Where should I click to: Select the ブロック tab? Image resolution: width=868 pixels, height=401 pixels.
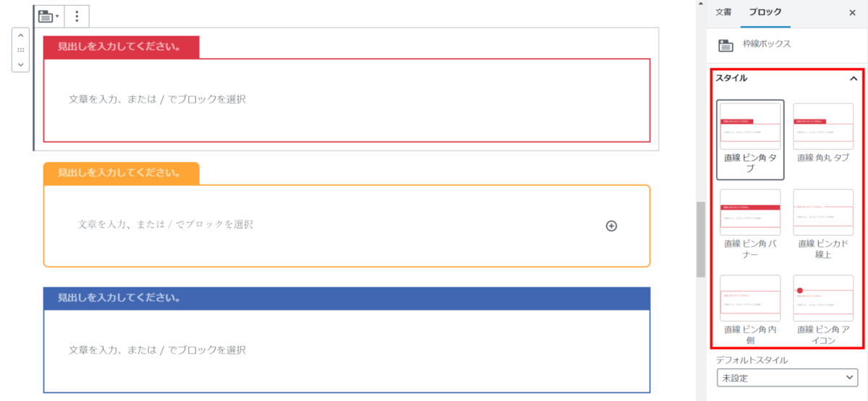coord(765,12)
